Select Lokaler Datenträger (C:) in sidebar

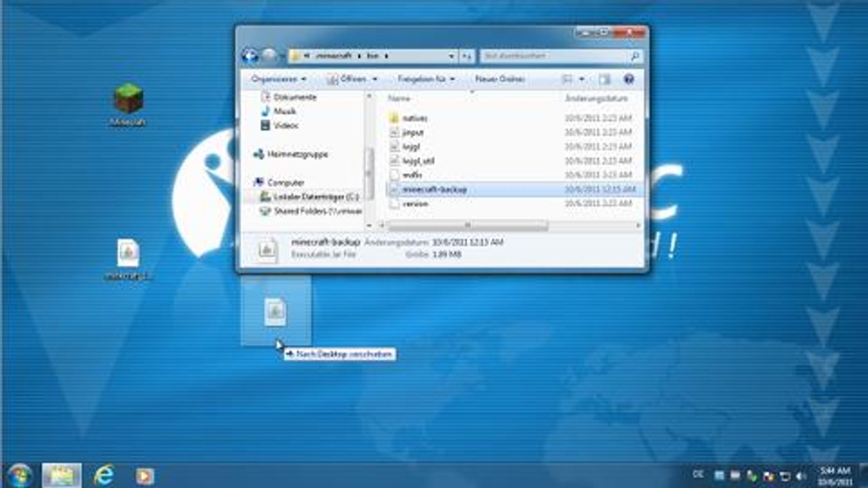pos(309,197)
